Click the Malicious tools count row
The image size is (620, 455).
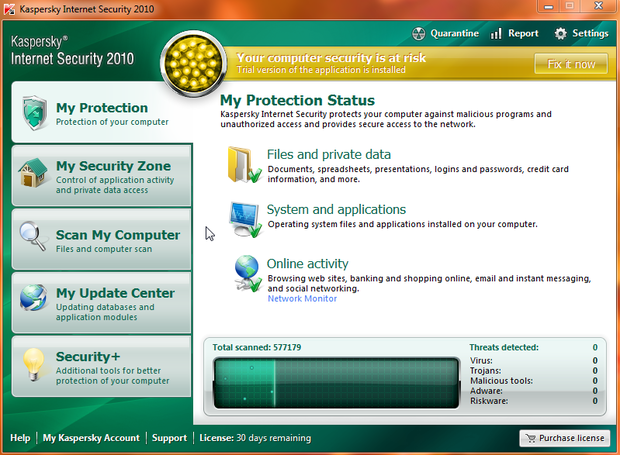[534, 381]
